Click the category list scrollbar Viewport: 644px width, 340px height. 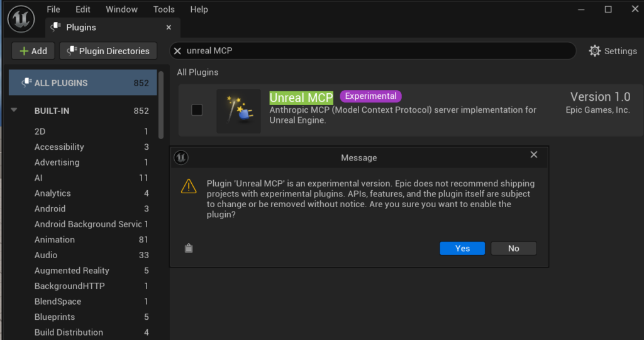[161, 105]
